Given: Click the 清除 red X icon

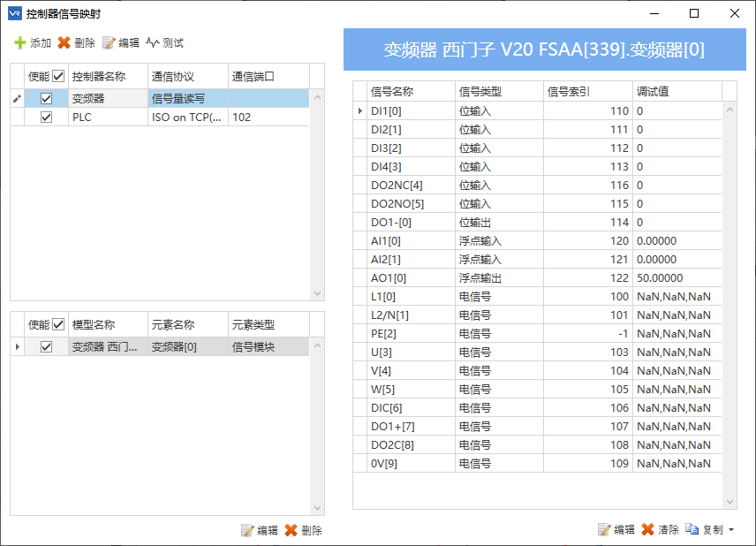Looking at the screenshot, I should coord(647,529).
